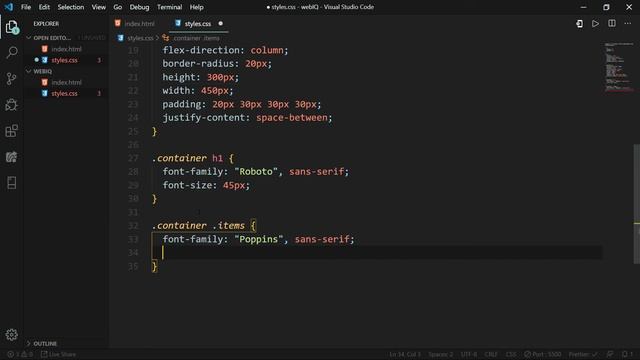The width and height of the screenshot is (640, 360).
Task: Click the '"Roboto", sans-serif' font-family line
Action: [256, 171]
